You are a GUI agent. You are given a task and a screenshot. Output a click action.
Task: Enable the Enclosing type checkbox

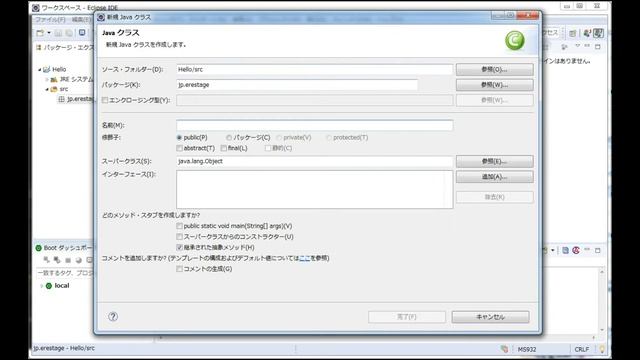(105, 100)
